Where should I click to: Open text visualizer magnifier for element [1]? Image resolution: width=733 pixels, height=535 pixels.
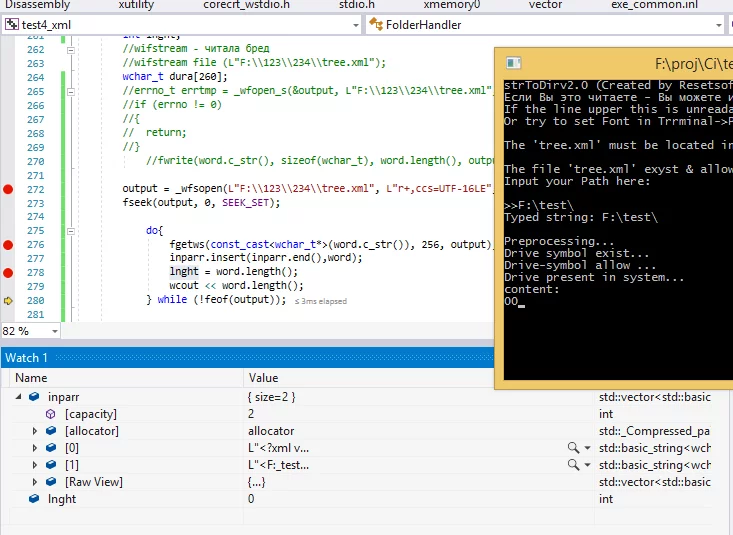point(572,465)
